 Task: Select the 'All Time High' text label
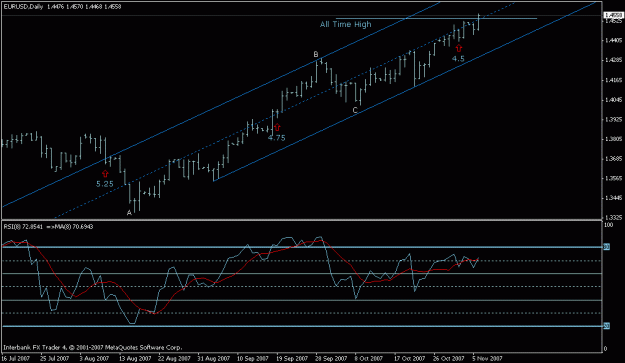346,24
